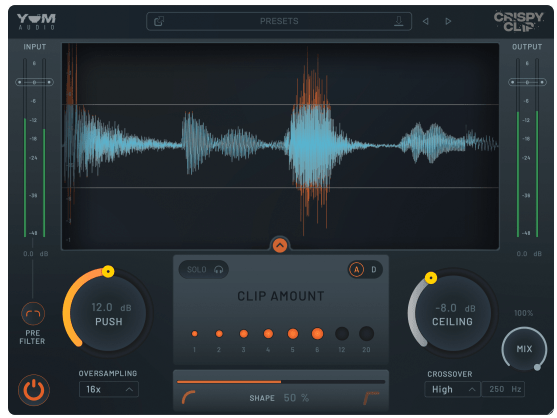The width and height of the screenshot is (557, 418).
Task: Select the hard shape curve icon
Action: 371,397
